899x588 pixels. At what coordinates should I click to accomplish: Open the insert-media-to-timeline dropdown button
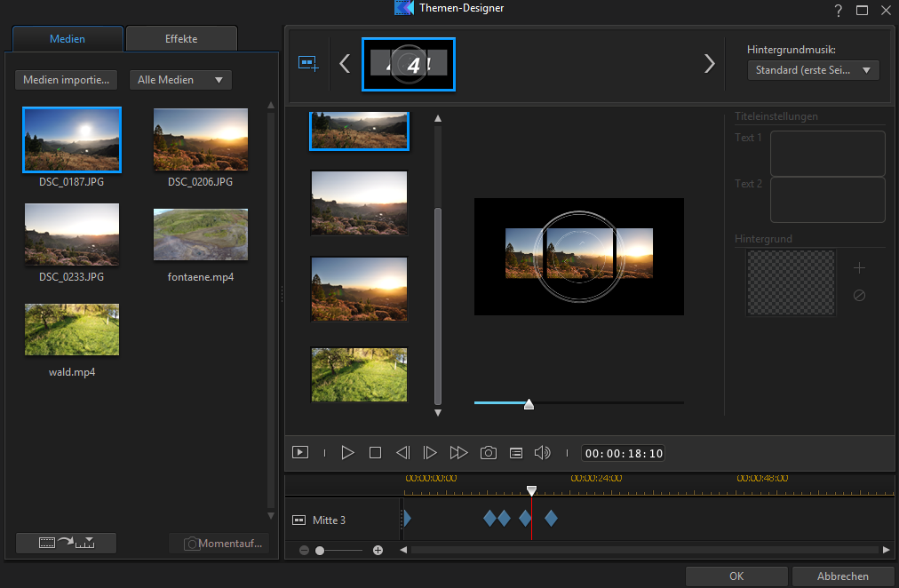point(66,543)
